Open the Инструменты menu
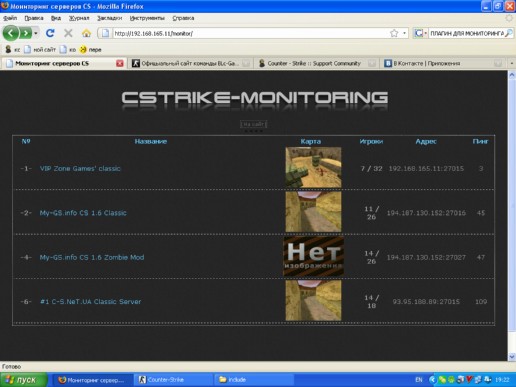Viewport: 516px width, 387px height. click(147, 18)
